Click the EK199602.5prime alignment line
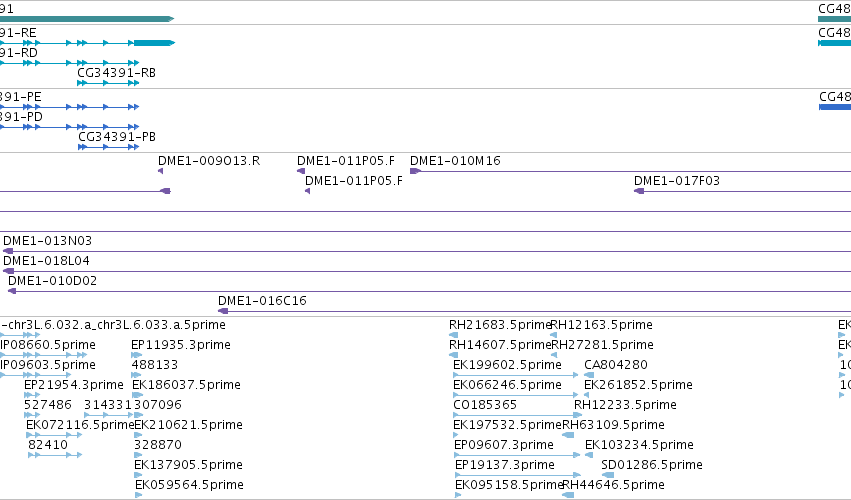This screenshot has height=500, width=851. pos(516,375)
